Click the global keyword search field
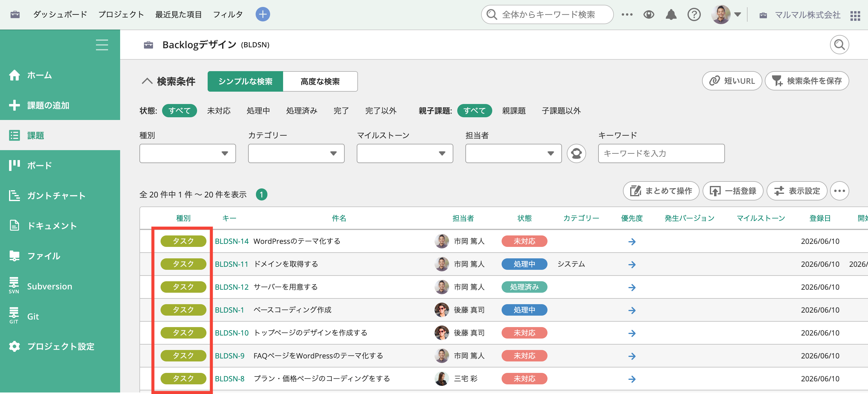 [547, 14]
